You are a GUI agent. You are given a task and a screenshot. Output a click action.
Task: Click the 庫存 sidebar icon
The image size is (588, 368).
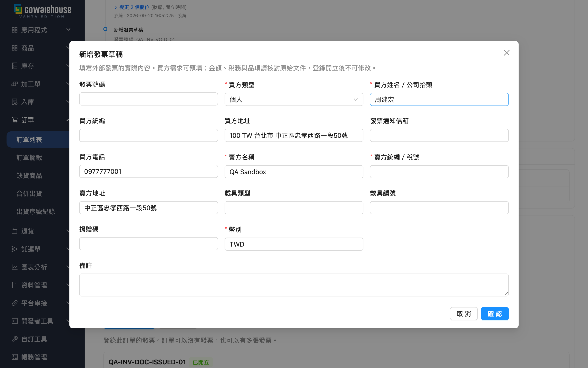click(x=14, y=66)
